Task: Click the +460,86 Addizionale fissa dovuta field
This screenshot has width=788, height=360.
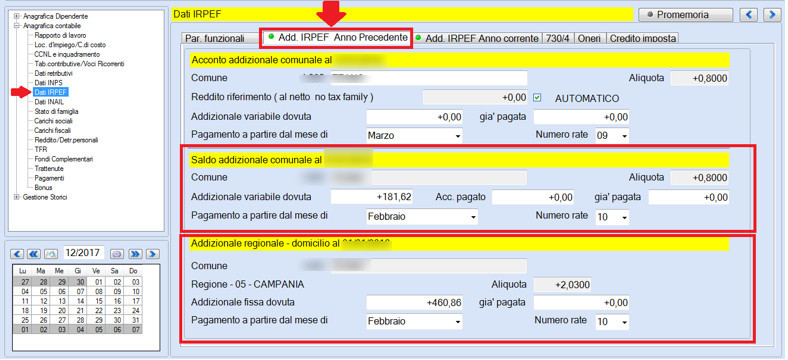Action: tap(415, 303)
